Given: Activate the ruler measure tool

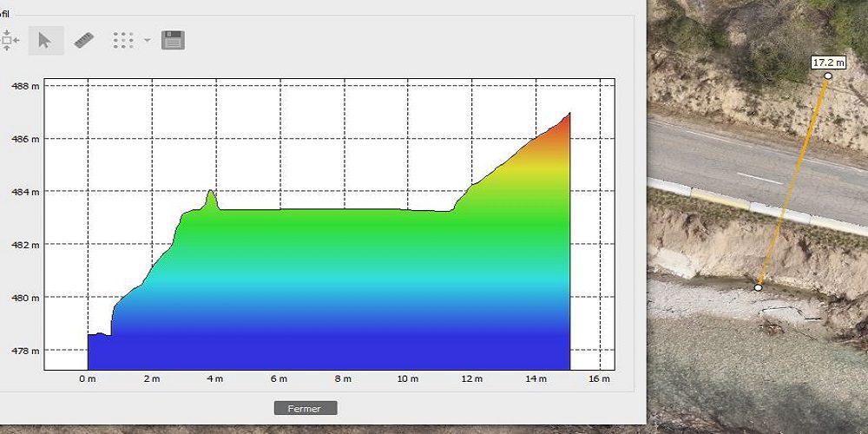Looking at the screenshot, I should [x=83, y=40].
